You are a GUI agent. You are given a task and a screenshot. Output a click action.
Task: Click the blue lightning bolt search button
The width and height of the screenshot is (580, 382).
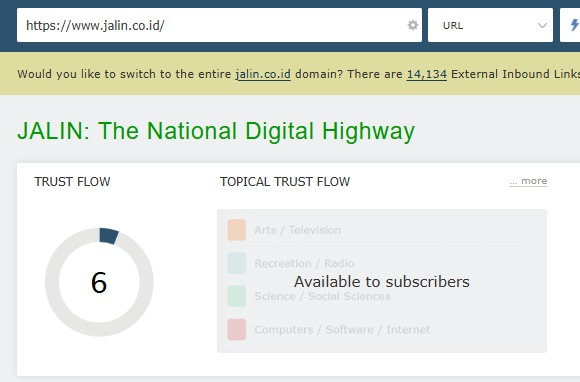(571, 25)
